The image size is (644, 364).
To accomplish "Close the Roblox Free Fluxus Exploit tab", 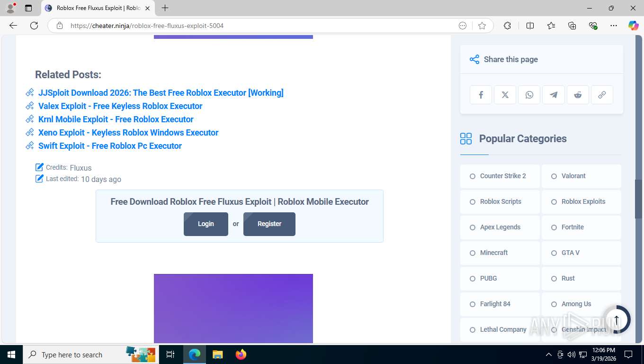I will 147,8.
